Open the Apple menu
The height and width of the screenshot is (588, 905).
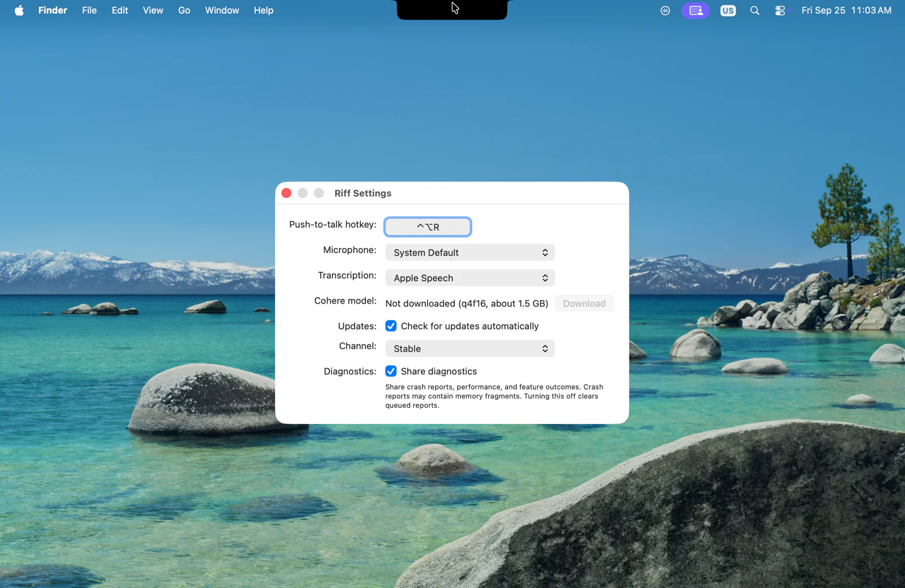[19, 10]
